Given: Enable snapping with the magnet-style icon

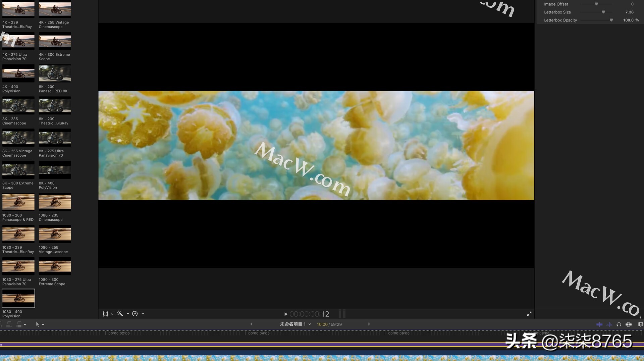Looking at the screenshot, I should (629, 324).
